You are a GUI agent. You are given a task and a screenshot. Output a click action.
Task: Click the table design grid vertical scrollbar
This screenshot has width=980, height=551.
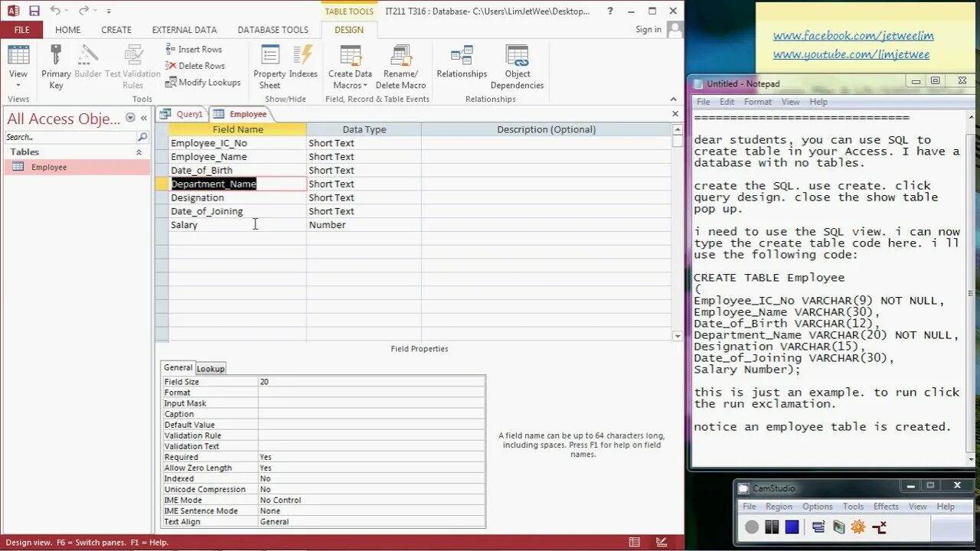(x=677, y=232)
